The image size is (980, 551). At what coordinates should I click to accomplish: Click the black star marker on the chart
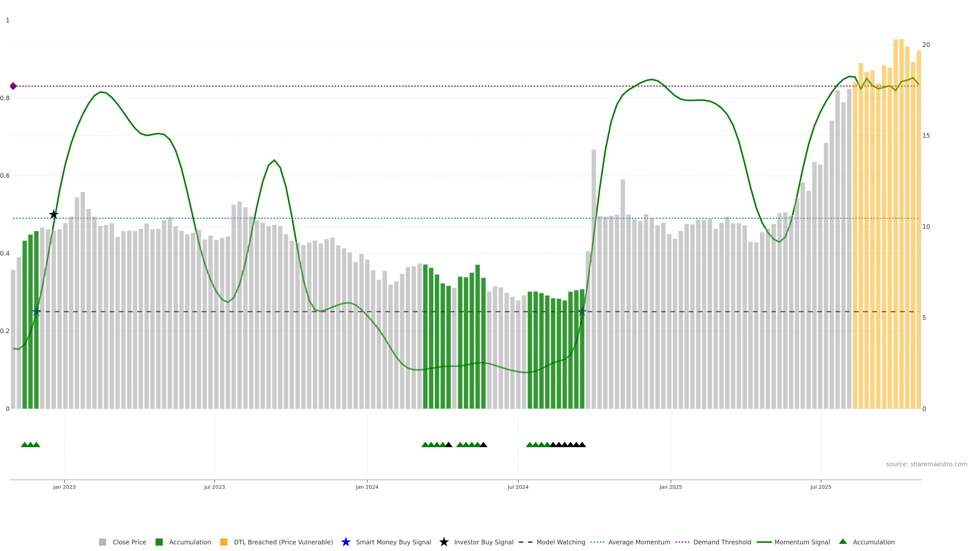[x=54, y=215]
